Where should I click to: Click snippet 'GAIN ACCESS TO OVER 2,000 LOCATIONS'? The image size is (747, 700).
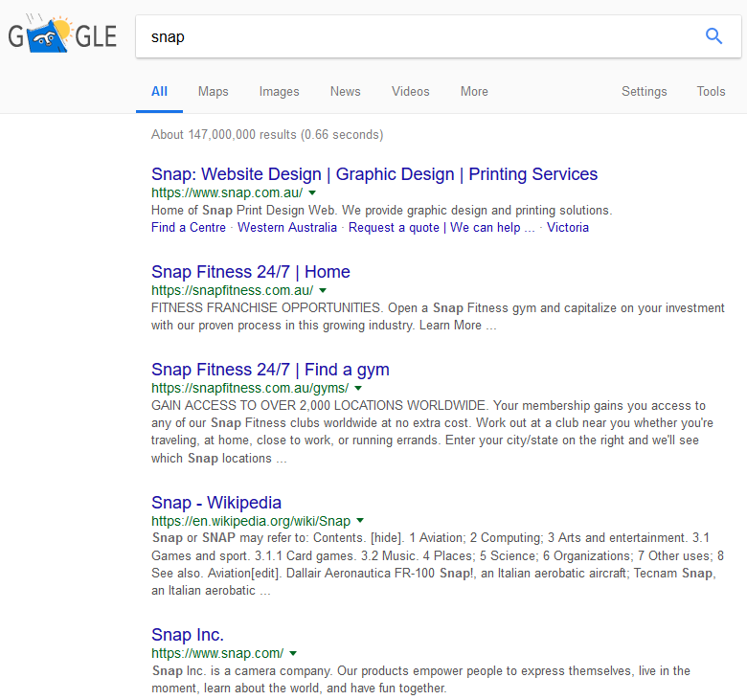click(432, 432)
